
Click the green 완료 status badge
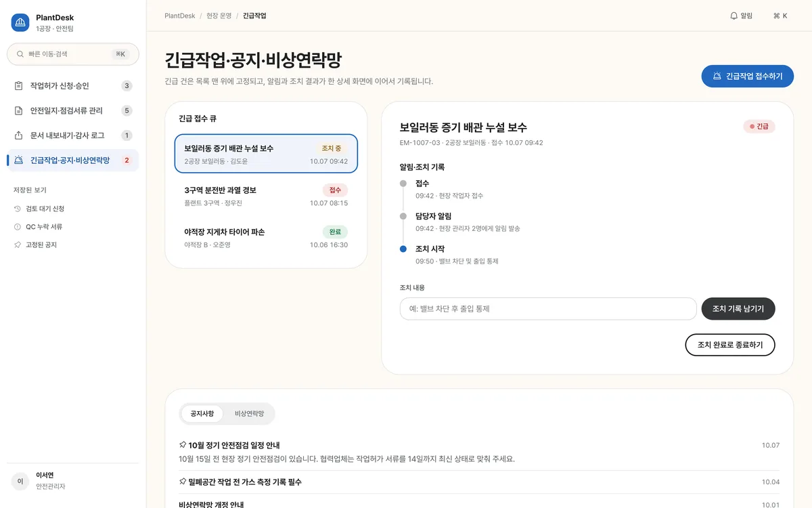tap(335, 232)
